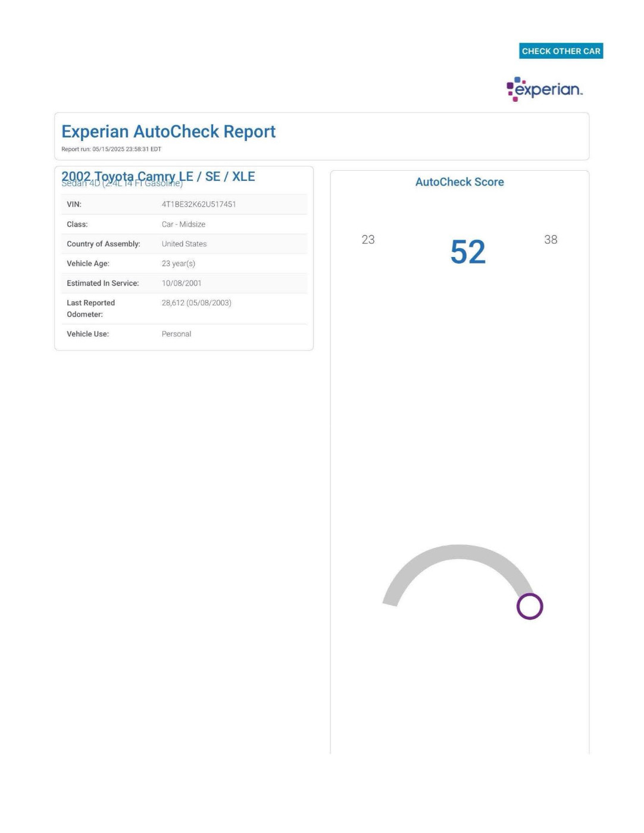
Task: Click the Estimated In Service: label
Action: pos(103,283)
